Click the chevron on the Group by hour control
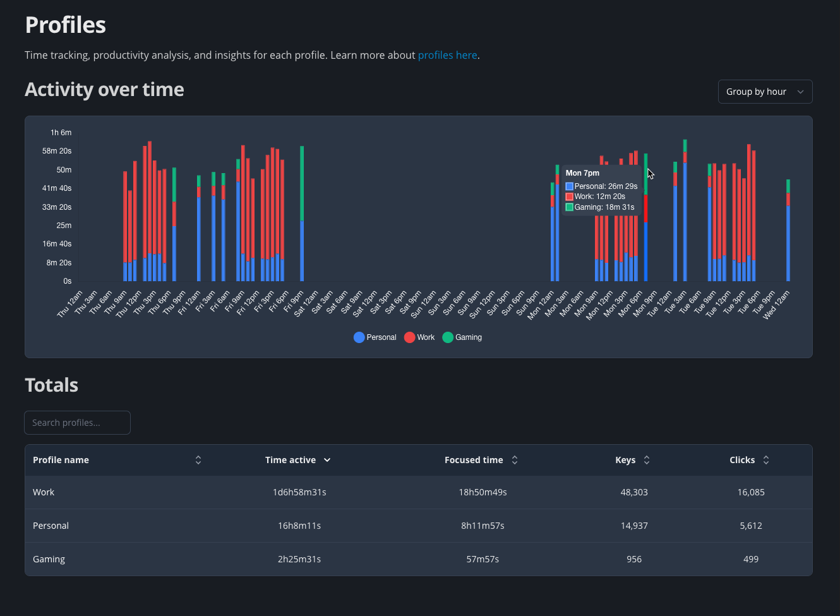The width and height of the screenshot is (840, 616). 800,91
